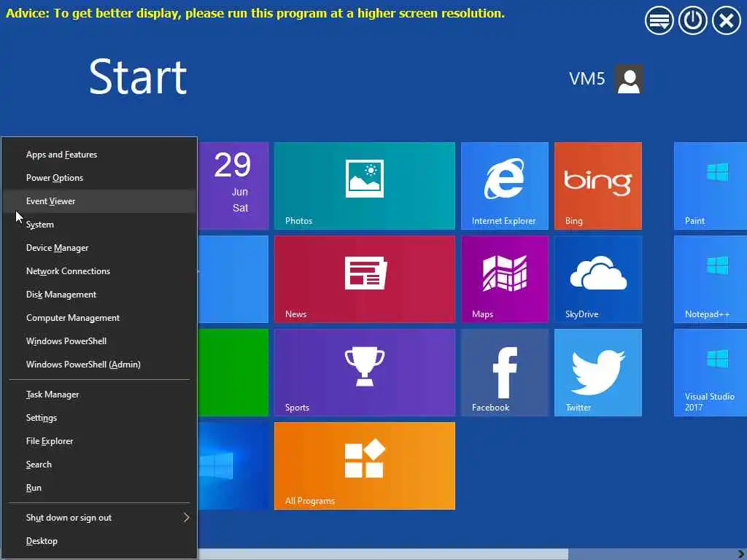Open Disk Management from the menu
This screenshot has width=747, height=560.
pyautogui.click(x=99, y=295)
